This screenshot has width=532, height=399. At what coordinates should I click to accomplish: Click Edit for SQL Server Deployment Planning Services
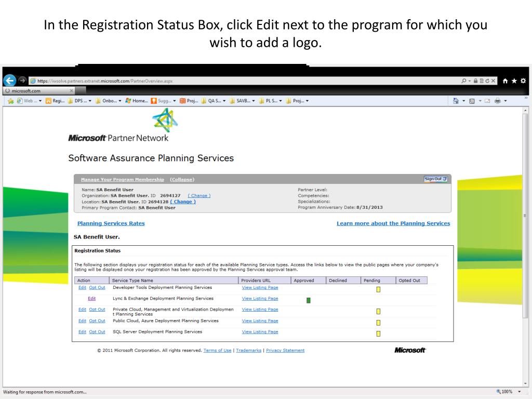(x=82, y=332)
